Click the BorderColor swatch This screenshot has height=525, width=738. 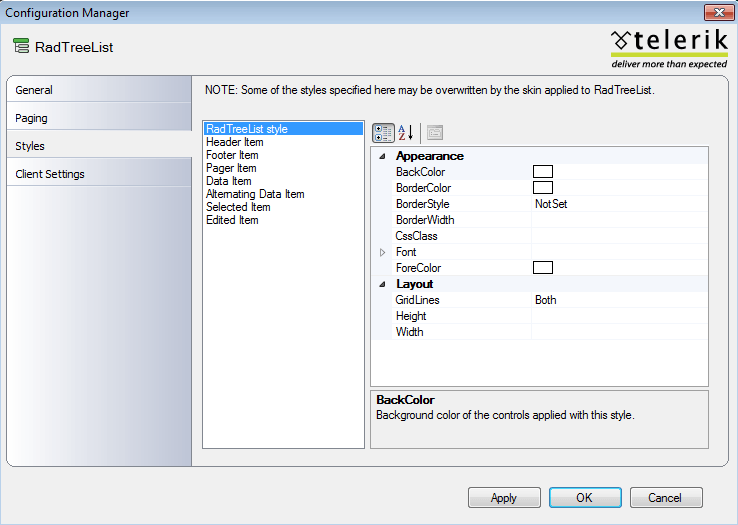click(543, 188)
